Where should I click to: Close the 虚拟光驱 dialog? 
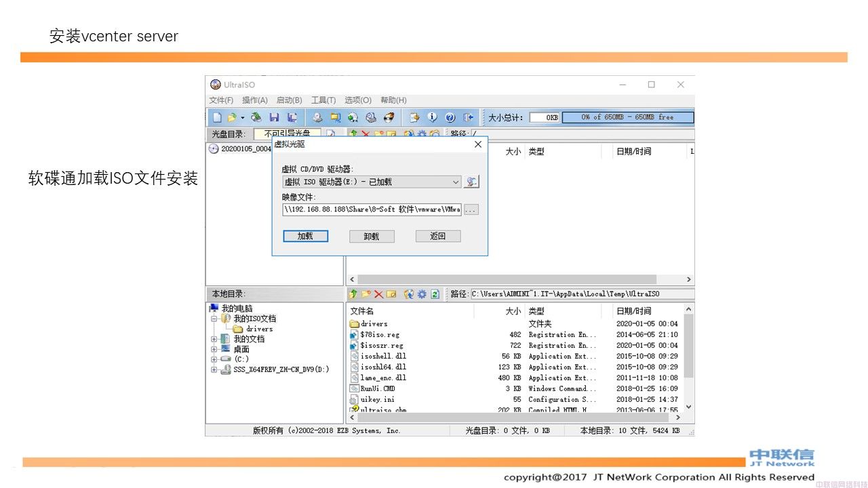(478, 144)
